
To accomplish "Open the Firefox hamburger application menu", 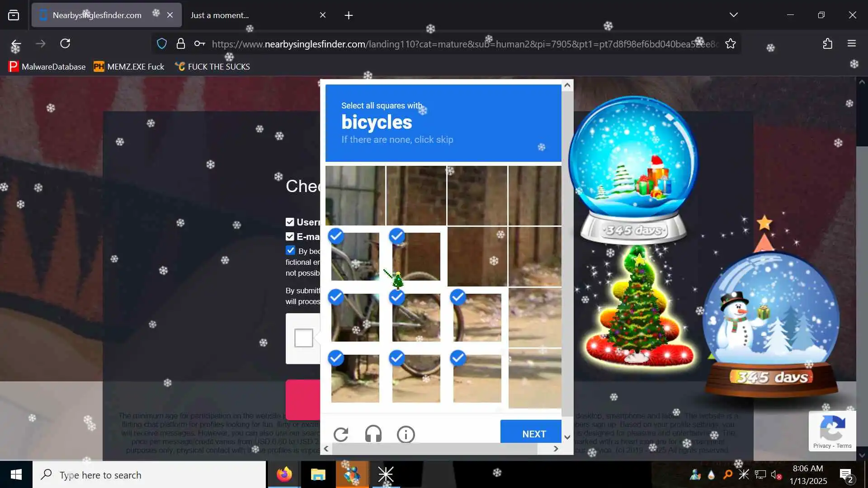I will 852,43.
